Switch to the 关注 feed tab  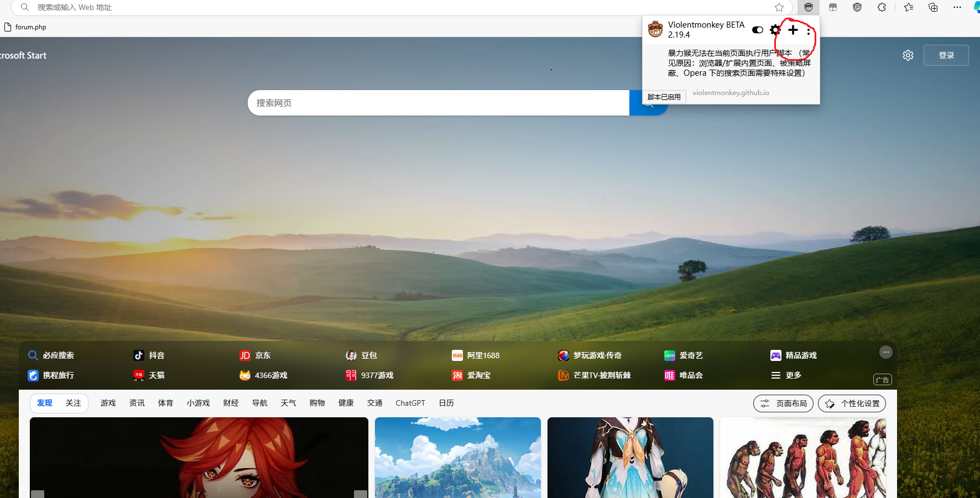(x=73, y=403)
